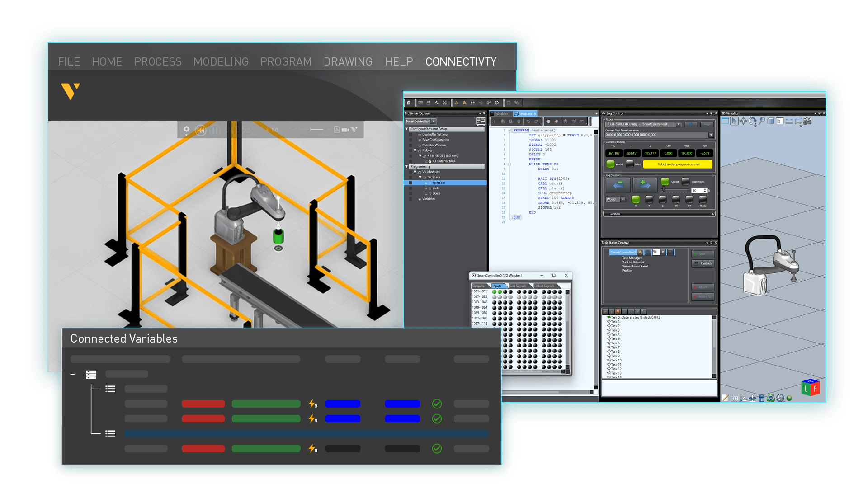Open the CONNECTIVITY ribbon tab
868x488 pixels.
(460, 61)
